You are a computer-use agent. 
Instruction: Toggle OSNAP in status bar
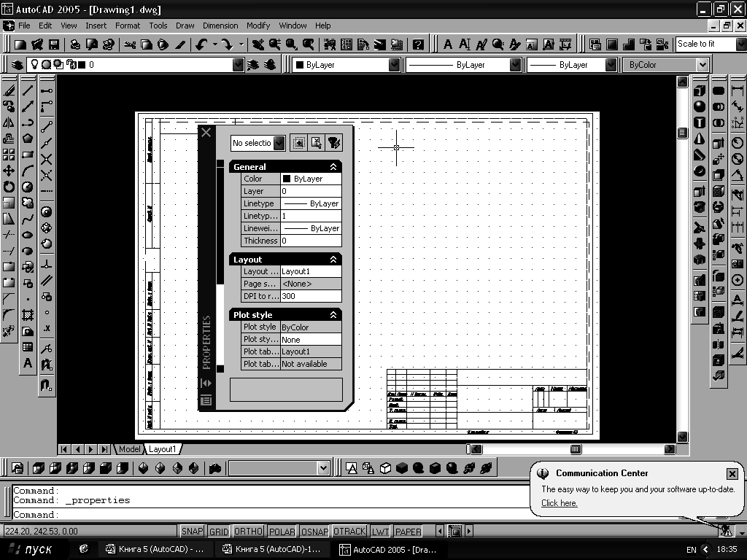pos(314,531)
